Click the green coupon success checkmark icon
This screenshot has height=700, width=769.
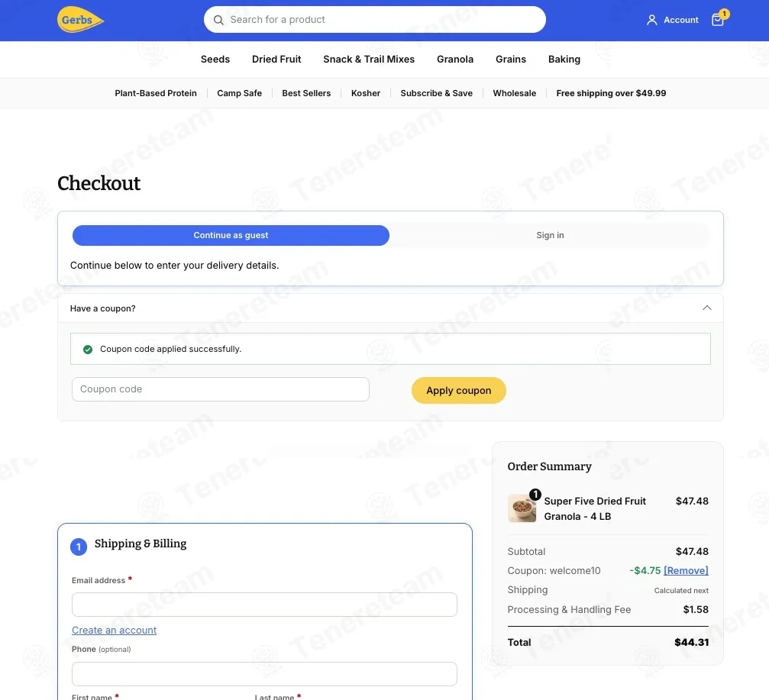pyautogui.click(x=88, y=350)
